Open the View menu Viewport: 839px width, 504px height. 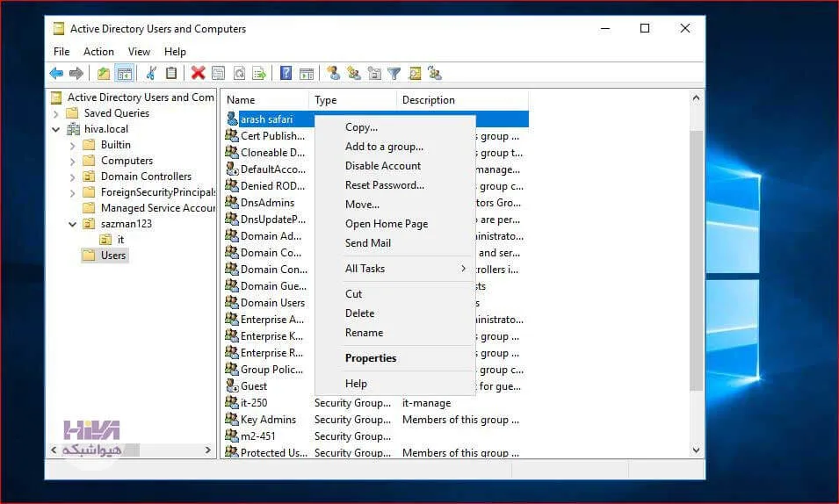click(139, 51)
